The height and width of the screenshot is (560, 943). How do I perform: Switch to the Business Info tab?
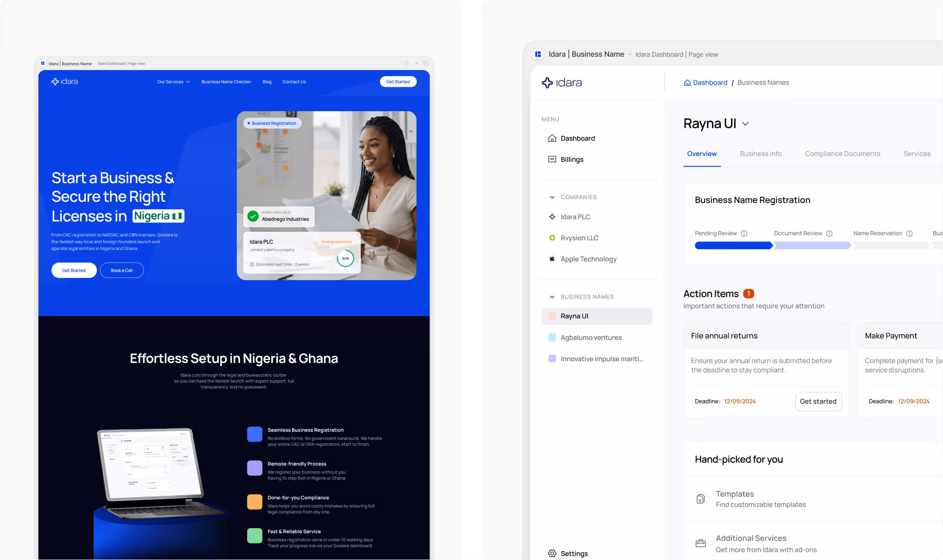(x=761, y=154)
